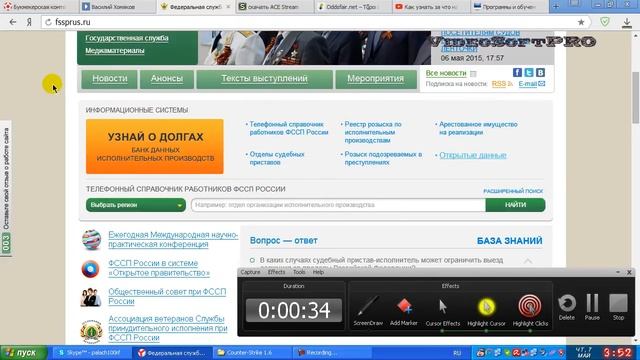Open the Тексты выступлений tab
Image resolution: width=640 pixels, height=360 pixels.
[x=264, y=79]
